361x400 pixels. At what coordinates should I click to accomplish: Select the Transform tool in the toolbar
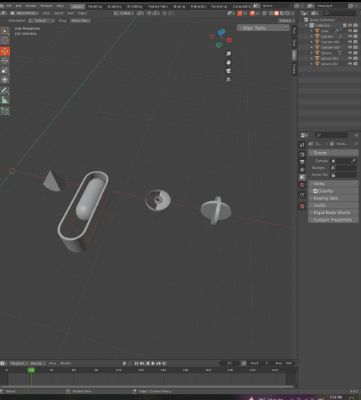tap(5, 80)
